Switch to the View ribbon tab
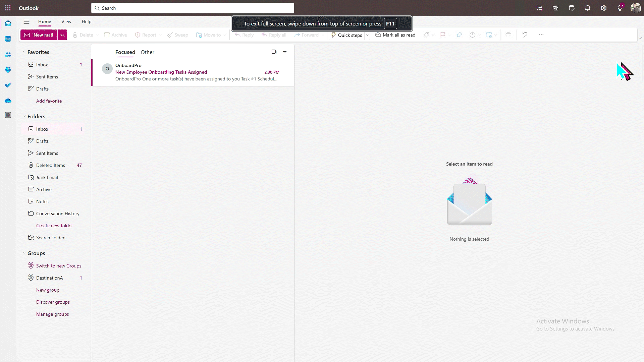 point(66,21)
